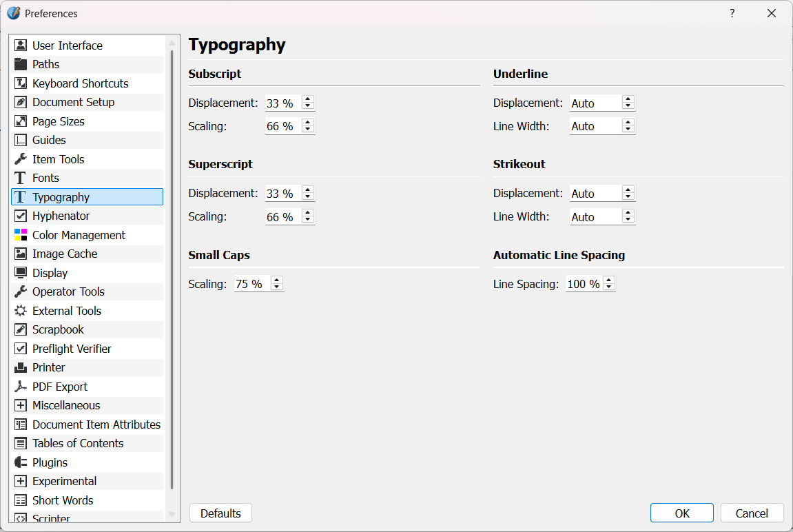Open the Hyphenator preferences section
Image resolution: width=793 pixels, height=532 pixels.
click(x=61, y=216)
